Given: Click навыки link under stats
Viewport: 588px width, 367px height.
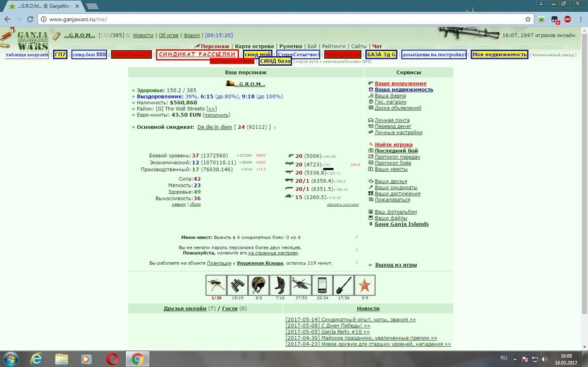Looking at the screenshot, I should click(178, 205).
